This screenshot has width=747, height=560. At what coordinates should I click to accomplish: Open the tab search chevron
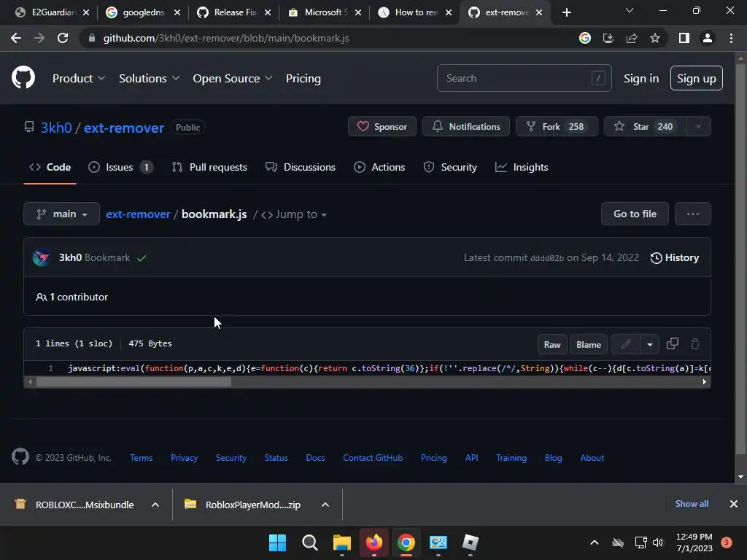pos(630,10)
